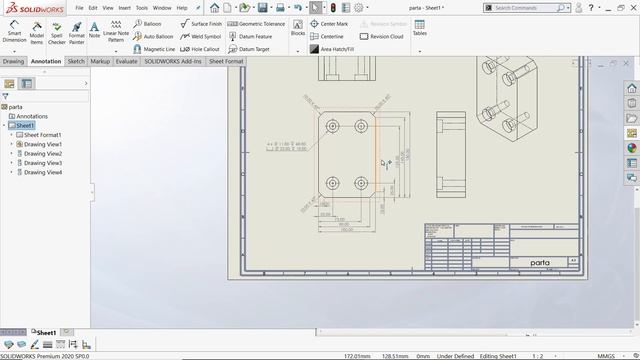Select the Sheet1 tab at bottom
640x360 pixels.
click(x=44, y=333)
